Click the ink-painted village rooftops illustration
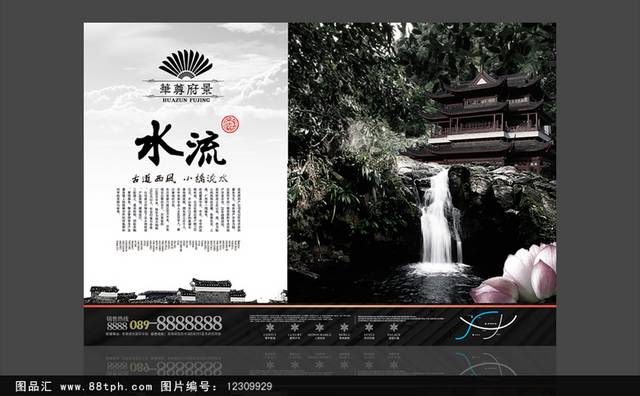Screen dimensions: 640x396 pyautogui.click(x=186, y=291)
